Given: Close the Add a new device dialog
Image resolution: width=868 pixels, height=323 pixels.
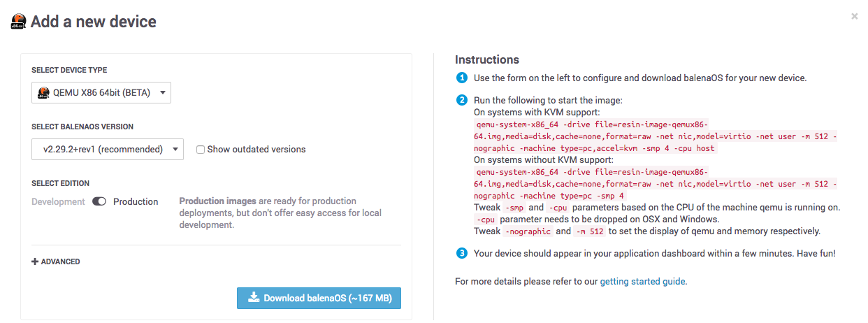Looking at the screenshot, I should pyautogui.click(x=854, y=16).
